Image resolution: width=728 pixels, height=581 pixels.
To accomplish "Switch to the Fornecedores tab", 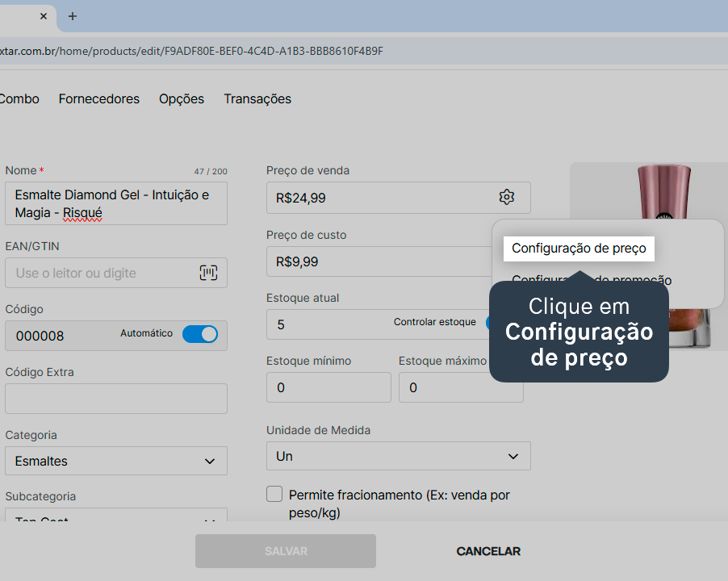I will pos(99,98).
